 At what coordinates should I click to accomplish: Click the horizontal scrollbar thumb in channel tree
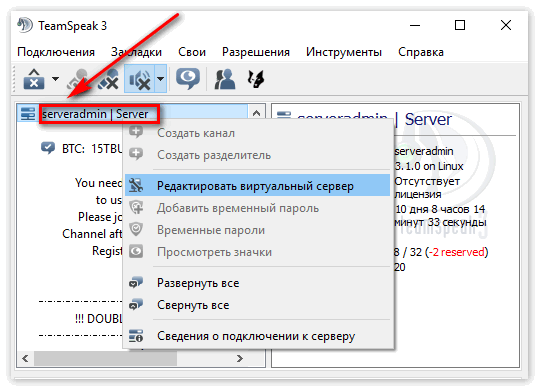pyautogui.click(x=105, y=359)
